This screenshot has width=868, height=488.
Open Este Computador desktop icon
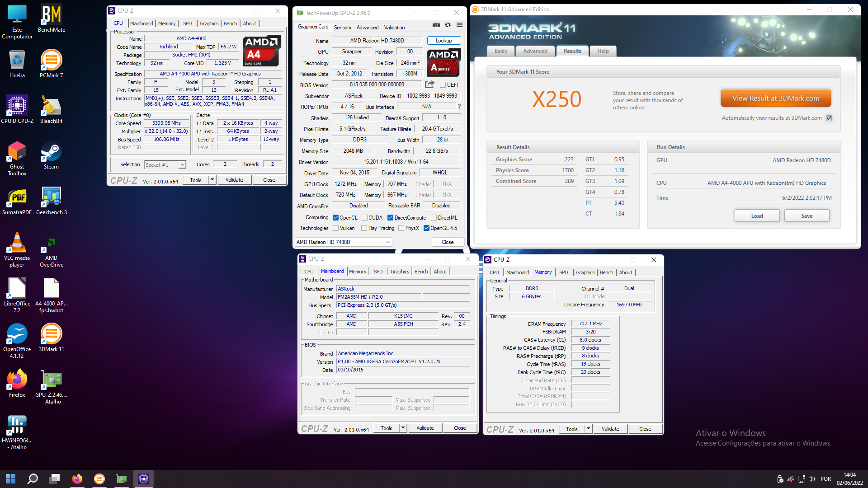coord(17,22)
